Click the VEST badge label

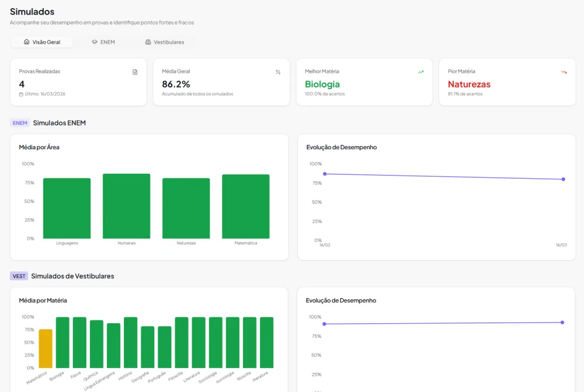[19, 276]
